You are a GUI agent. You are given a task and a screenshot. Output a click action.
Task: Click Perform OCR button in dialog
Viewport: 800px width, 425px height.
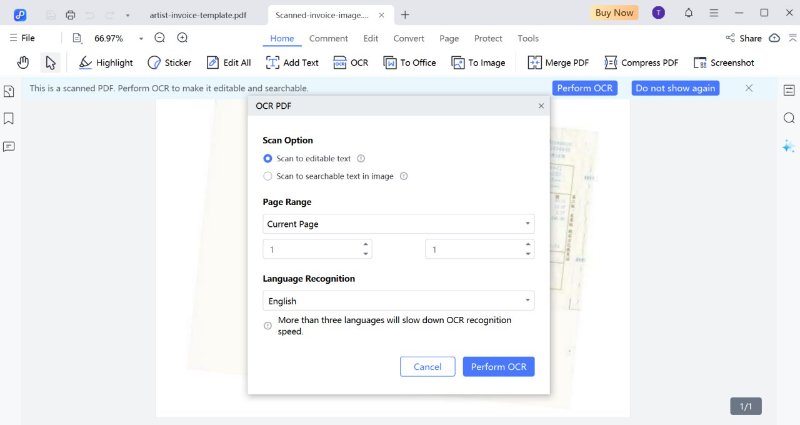point(498,367)
